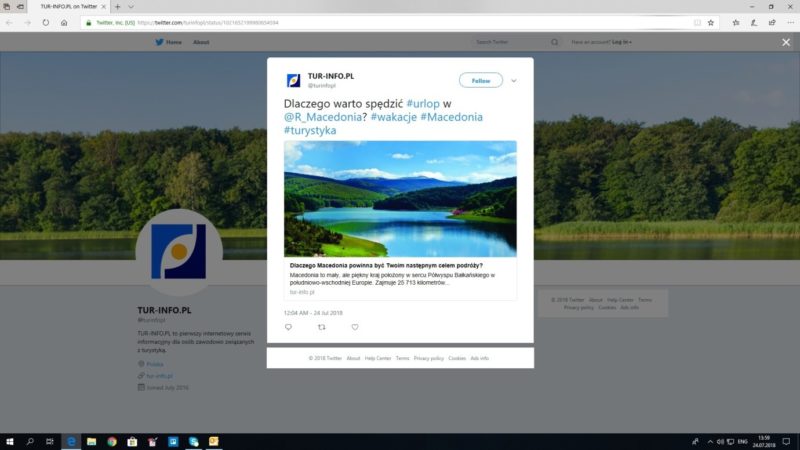
Task: Click Cookies in the tweet footer
Action: click(457, 358)
